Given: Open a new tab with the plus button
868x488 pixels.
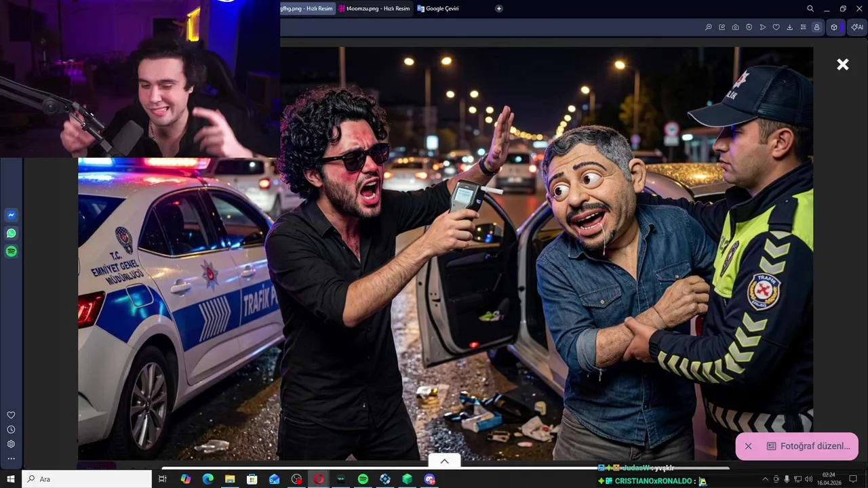Looking at the screenshot, I should coord(499,9).
